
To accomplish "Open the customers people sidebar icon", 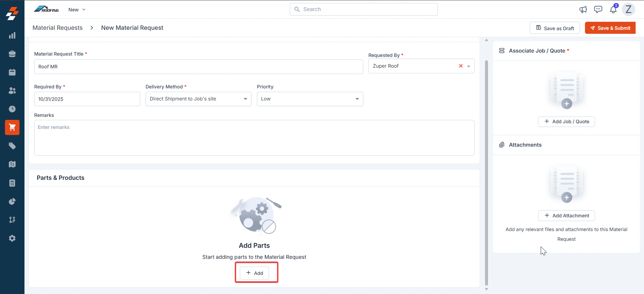I will pyautogui.click(x=12, y=90).
